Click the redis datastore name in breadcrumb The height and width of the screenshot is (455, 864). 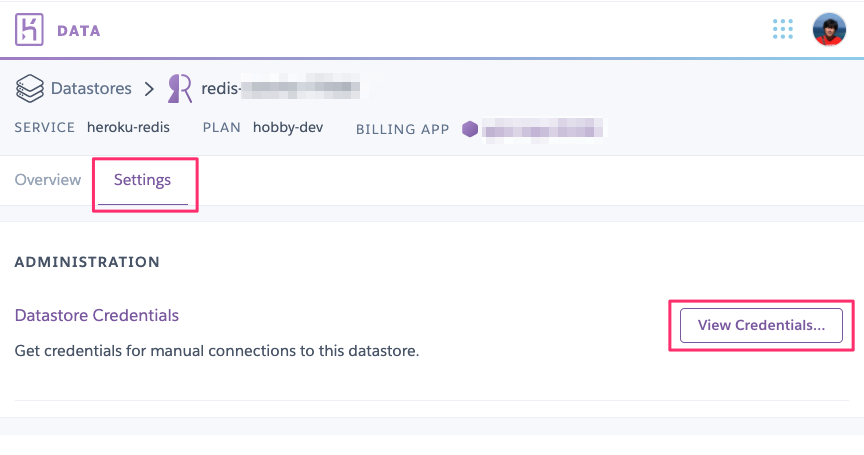click(x=280, y=88)
